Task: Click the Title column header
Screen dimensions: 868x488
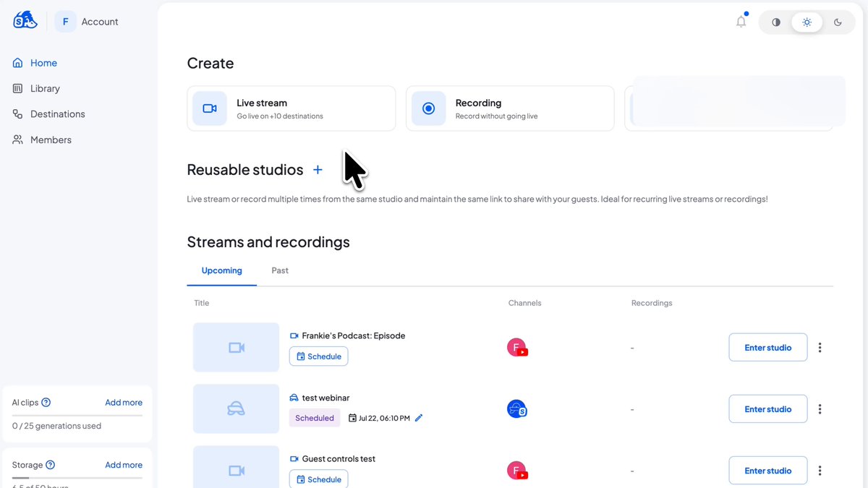Action: point(202,303)
